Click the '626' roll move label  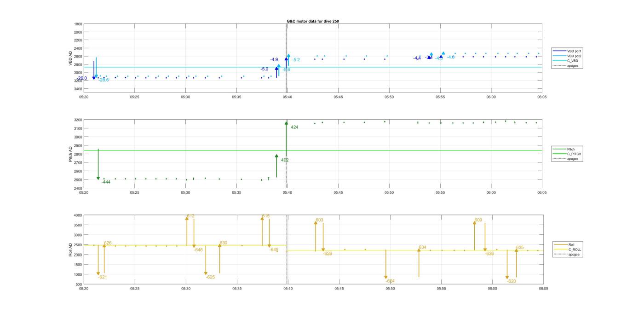(x=108, y=243)
